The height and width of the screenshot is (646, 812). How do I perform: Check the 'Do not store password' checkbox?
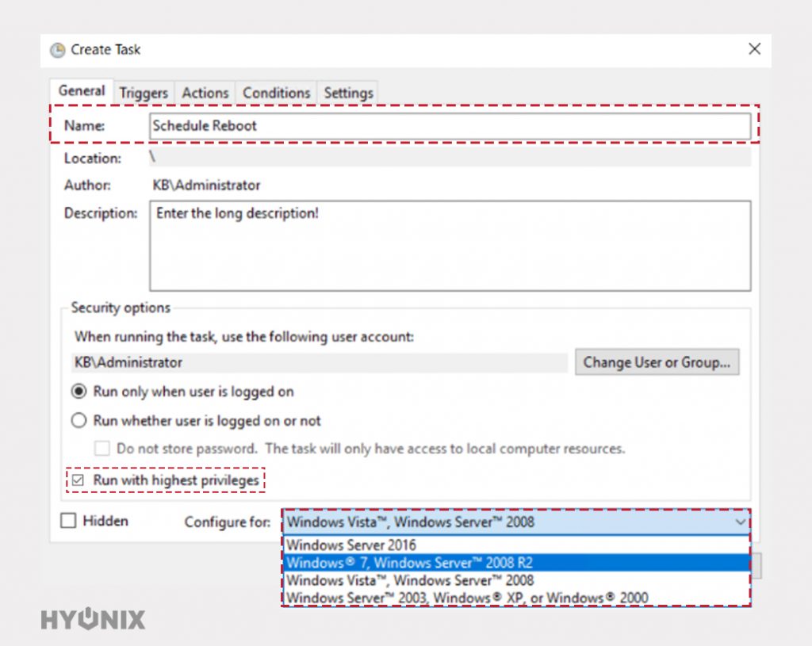point(101,448)
